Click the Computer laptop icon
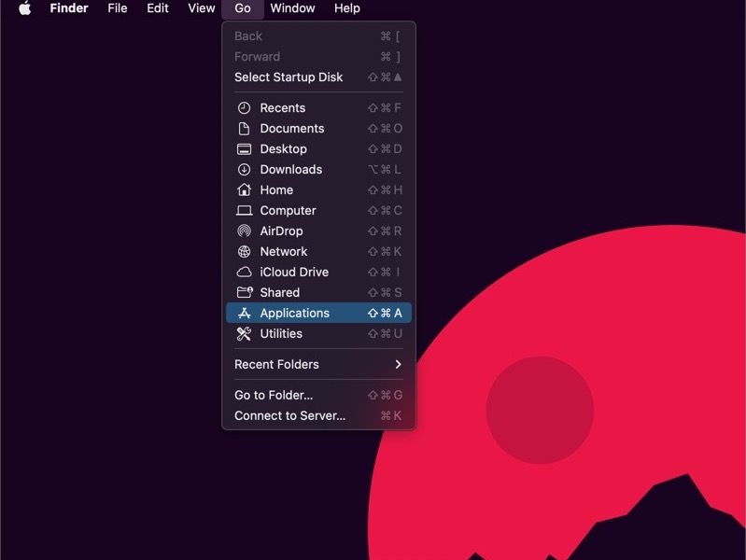 click(x=244, y=210)
